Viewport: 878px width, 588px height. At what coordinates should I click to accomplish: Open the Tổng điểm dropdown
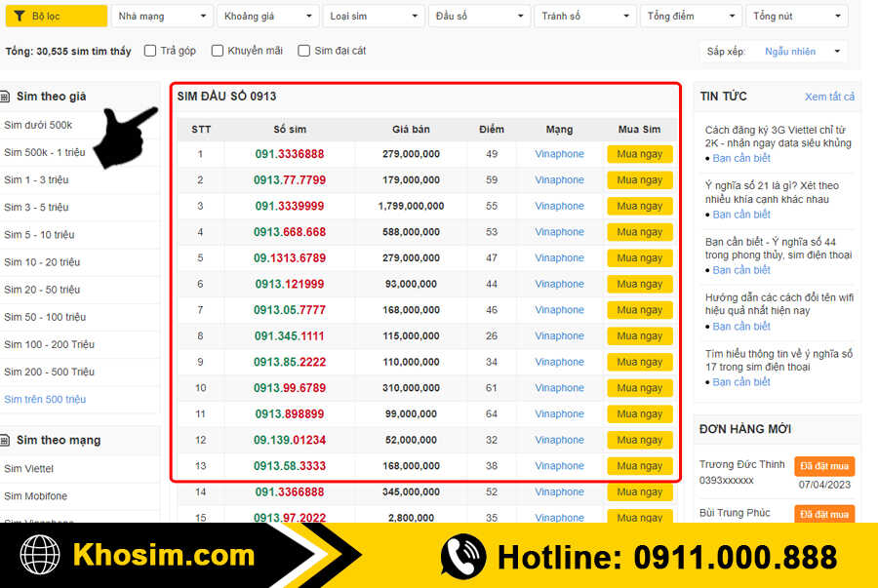click(x=691, y=16)
